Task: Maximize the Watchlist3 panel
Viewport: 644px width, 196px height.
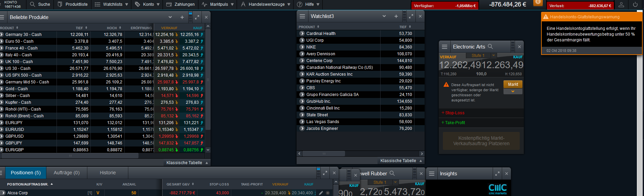Action: pyautogui.click(x=411, y=16)
